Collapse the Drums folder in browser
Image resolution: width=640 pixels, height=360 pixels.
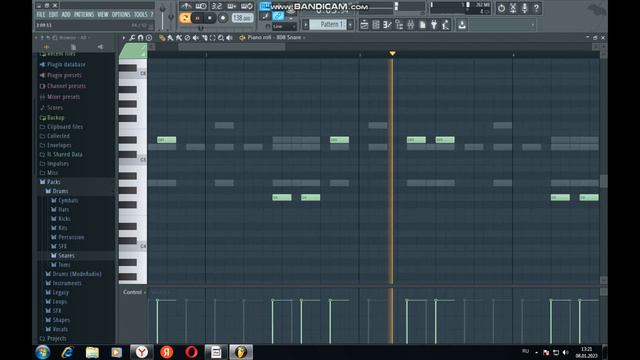[60, 191]
